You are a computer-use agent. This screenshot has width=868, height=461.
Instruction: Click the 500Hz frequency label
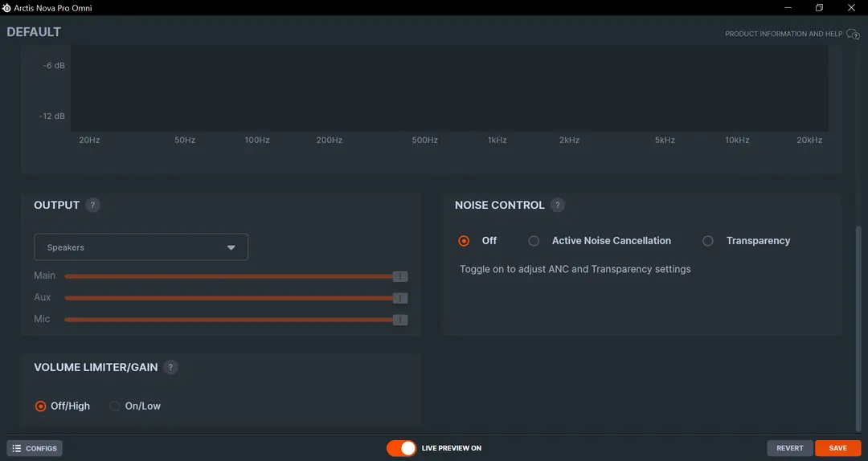click(424, 140)
